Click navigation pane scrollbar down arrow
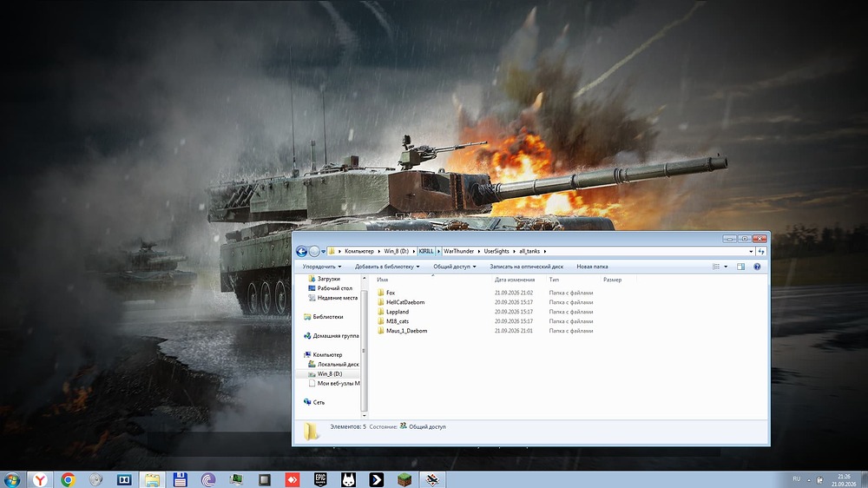 coord(364,415)
